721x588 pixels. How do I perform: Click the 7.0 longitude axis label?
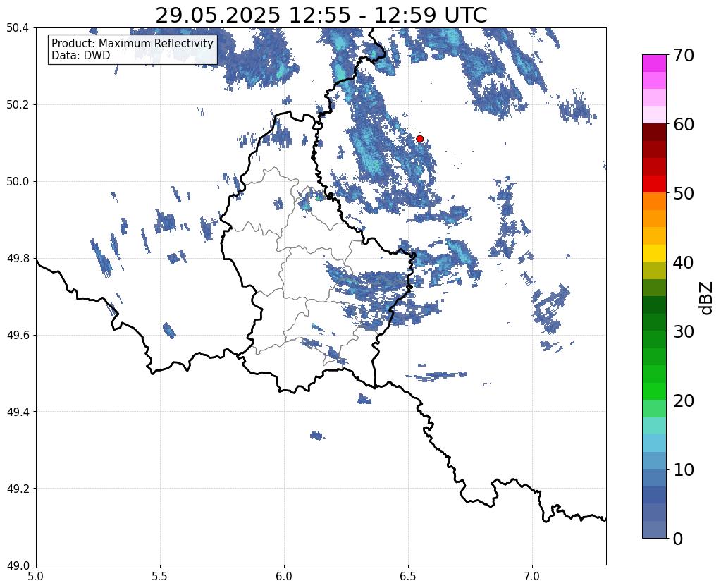coord(532,577)
